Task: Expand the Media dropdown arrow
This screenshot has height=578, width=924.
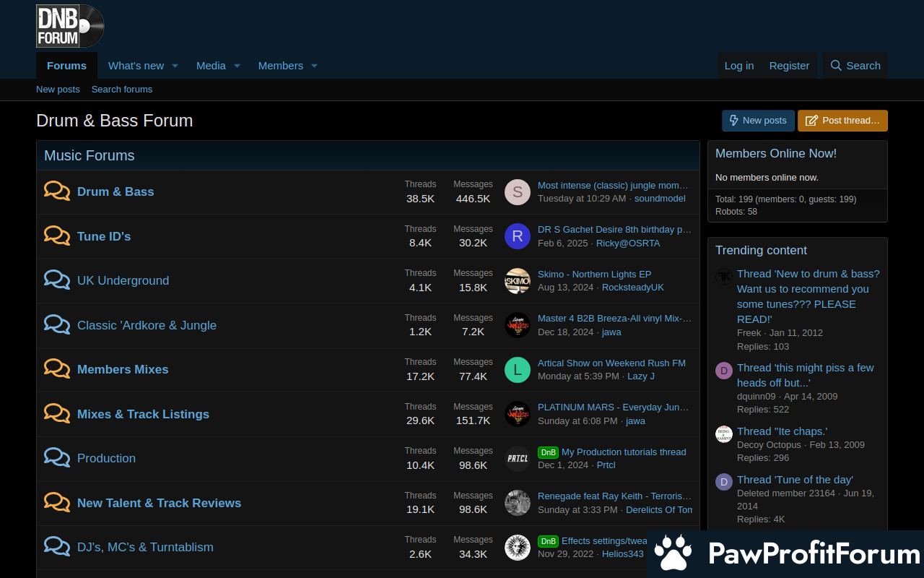Action: pyautogui.click(x=237, y=66)
